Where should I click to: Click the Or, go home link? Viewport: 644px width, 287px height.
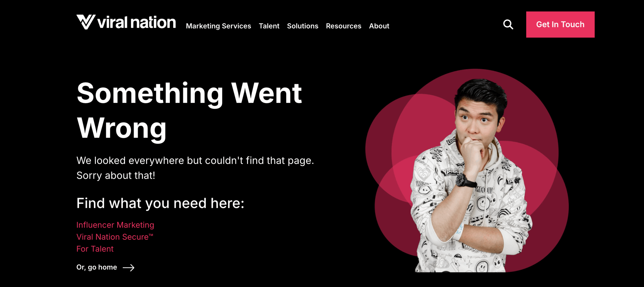(x=105, y=267)
